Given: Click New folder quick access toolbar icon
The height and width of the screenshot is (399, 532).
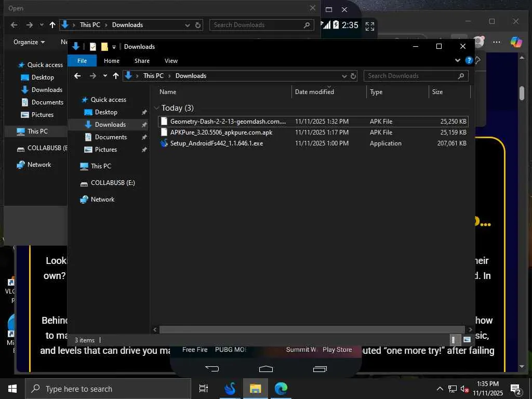Looking at the screenshot, I should [104, 47].
